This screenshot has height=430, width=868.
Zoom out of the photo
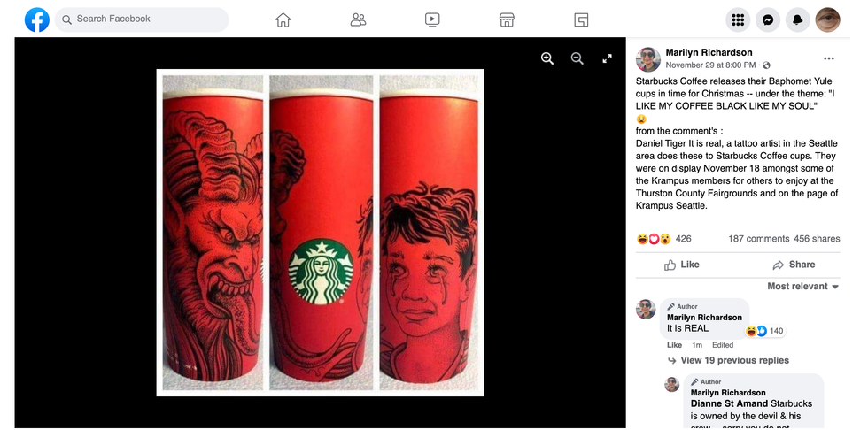[x=577, y=58]
